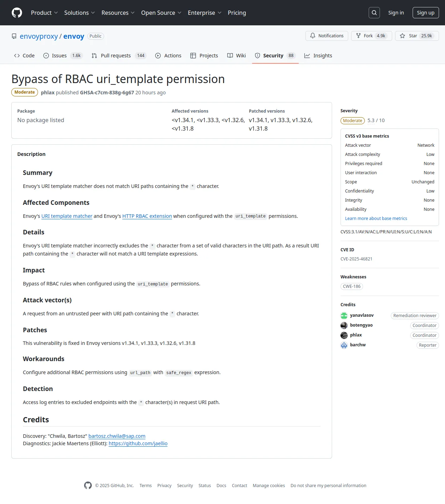
Task: Switch to the Issues tab
Action: (x=63, y=56)
